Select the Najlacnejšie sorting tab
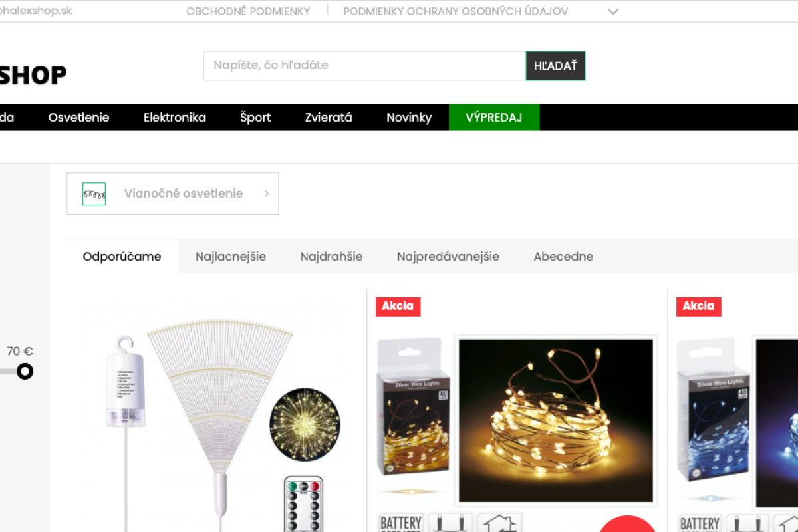The width and height of the screenshot is (798, 532). [x=231, y=257]
